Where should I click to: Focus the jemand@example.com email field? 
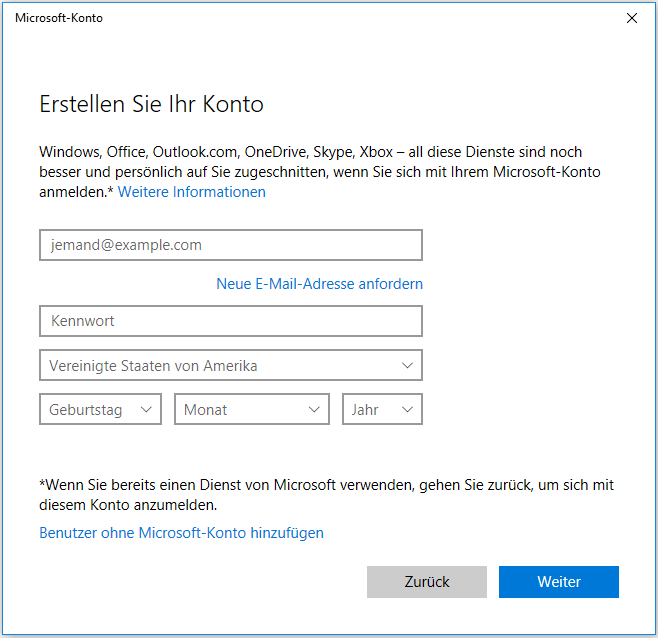click(x=231, y=245)
